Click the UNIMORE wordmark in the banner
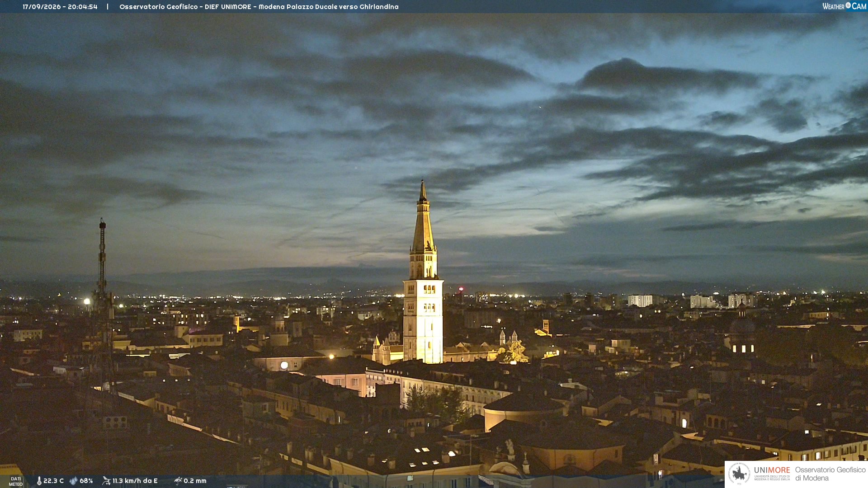Image resolution: width=868 pixels, height=488 pixels. (x=772, y=470)
